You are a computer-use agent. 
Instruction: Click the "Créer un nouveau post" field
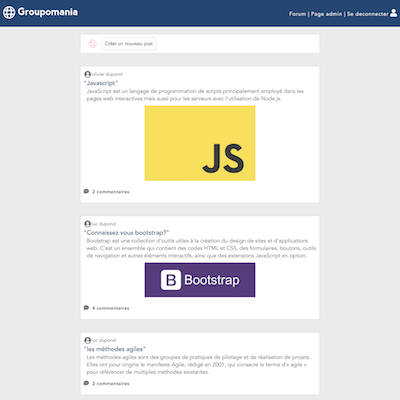point(129,44)
